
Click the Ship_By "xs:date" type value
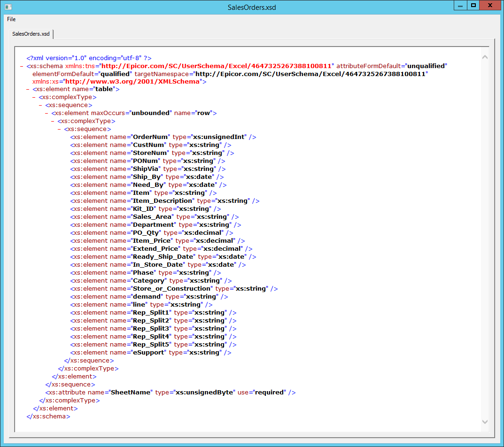(199, 177)
